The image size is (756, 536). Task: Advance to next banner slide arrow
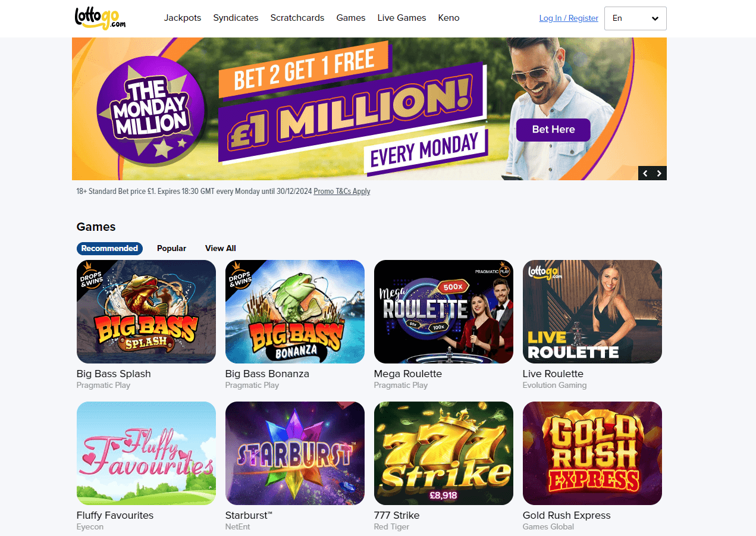(x=660, y=173)
